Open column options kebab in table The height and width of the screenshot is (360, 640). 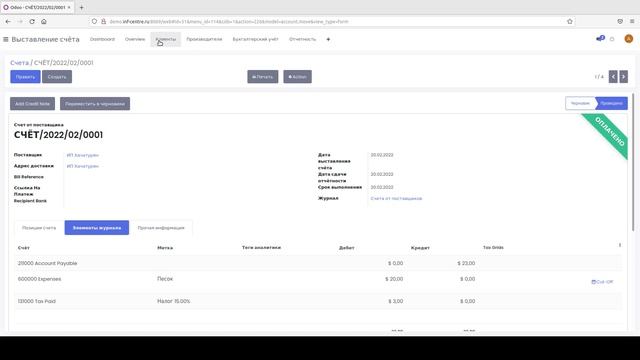coord(620,245)
